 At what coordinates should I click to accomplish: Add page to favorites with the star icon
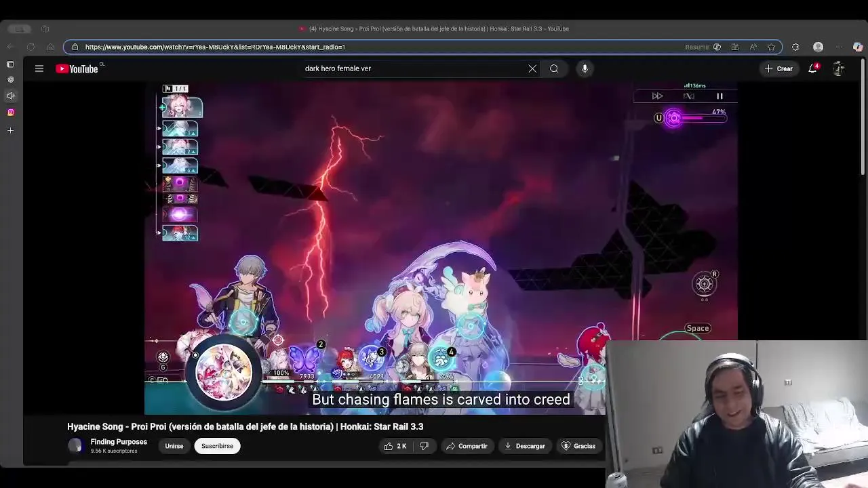click(x=771, y=47)
